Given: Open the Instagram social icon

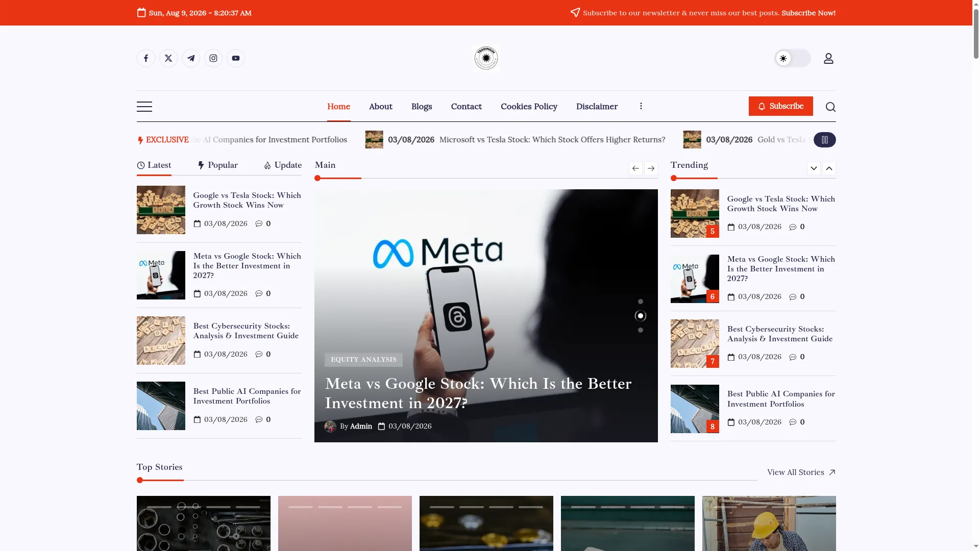Looking at the screenshot, I should click(213, 58).
